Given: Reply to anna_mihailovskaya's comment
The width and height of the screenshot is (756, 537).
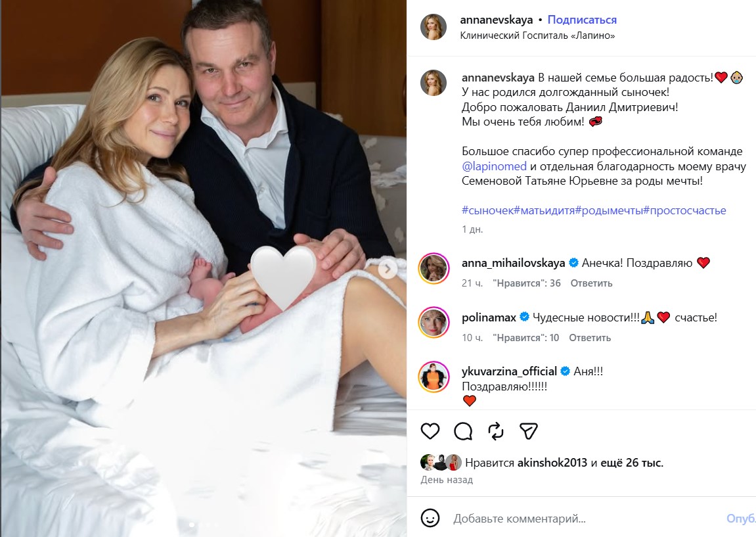Looking at the screenshot, I should click(591, 283).
